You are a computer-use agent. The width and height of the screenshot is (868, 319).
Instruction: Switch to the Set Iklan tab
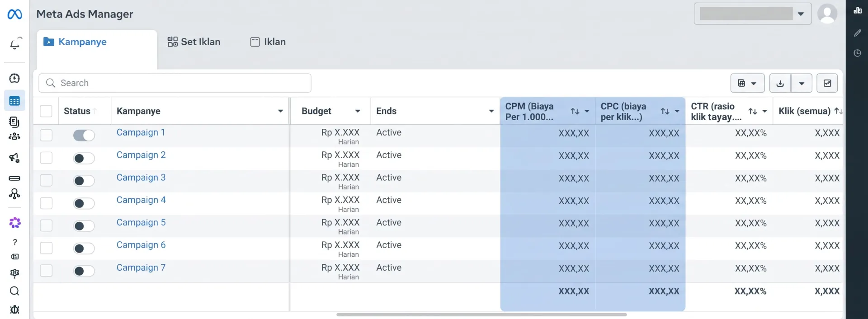(194, 42)
